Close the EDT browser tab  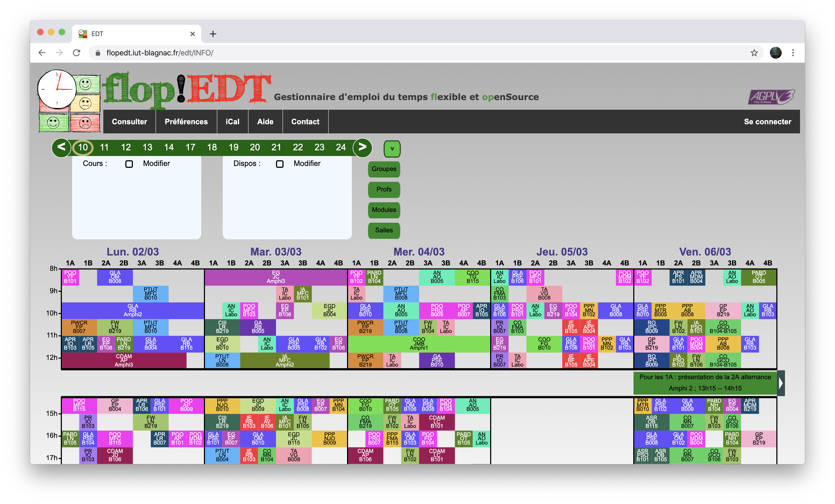tap(193, 34)
